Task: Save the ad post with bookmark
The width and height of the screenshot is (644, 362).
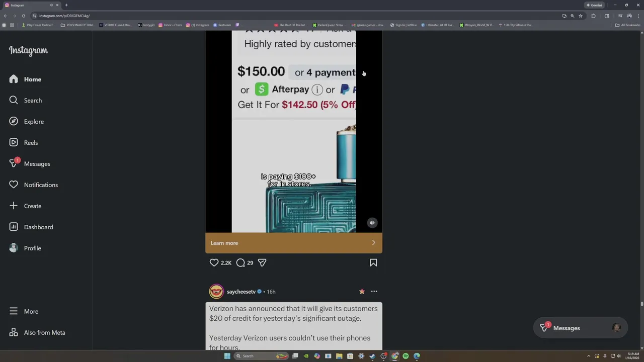Action: [x=373, y=262]
